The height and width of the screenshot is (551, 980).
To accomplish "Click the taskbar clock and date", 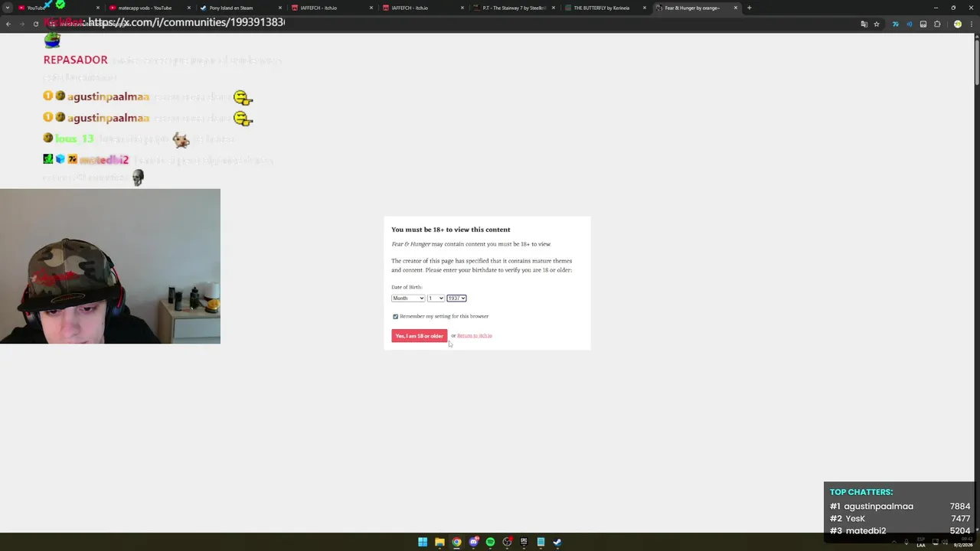I will (x=962, y=542).
